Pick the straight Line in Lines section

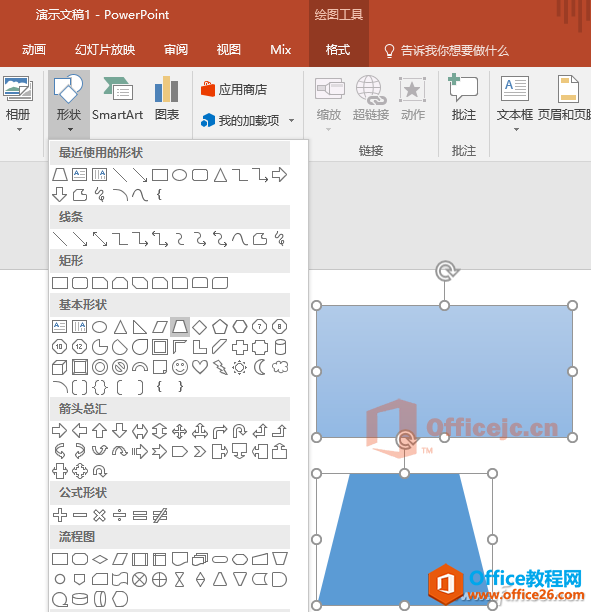tap(60, 238)
